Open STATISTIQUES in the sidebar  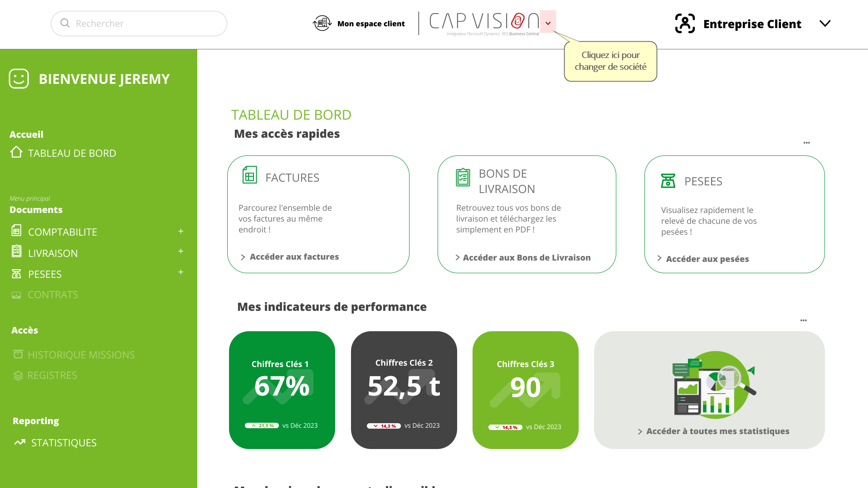[x=64, y=443]
